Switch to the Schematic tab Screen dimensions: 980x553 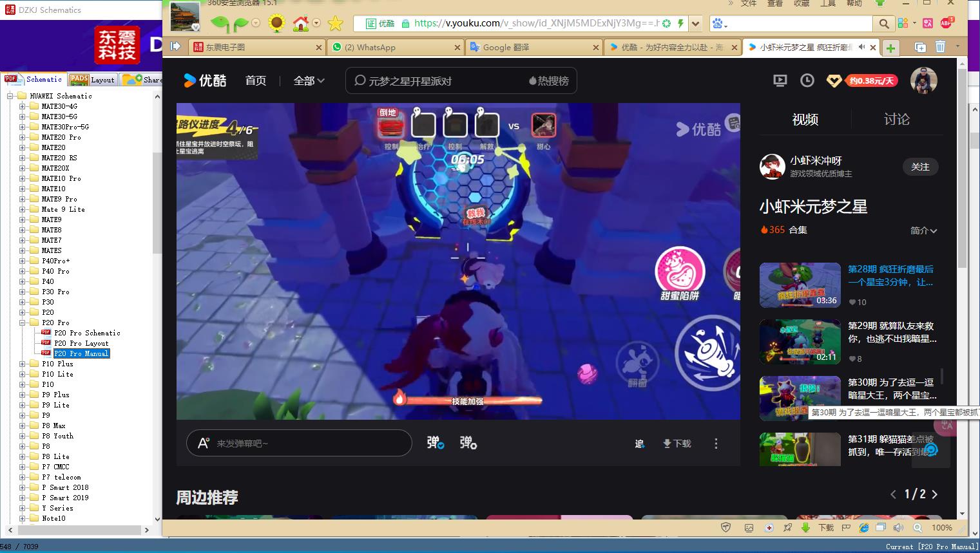(34, 79)
